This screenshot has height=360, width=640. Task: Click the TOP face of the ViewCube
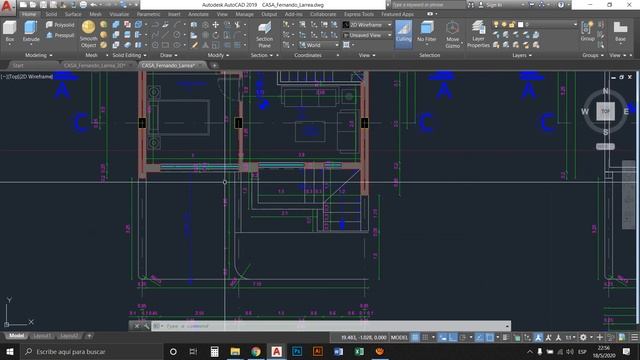(x=605, y=111)
